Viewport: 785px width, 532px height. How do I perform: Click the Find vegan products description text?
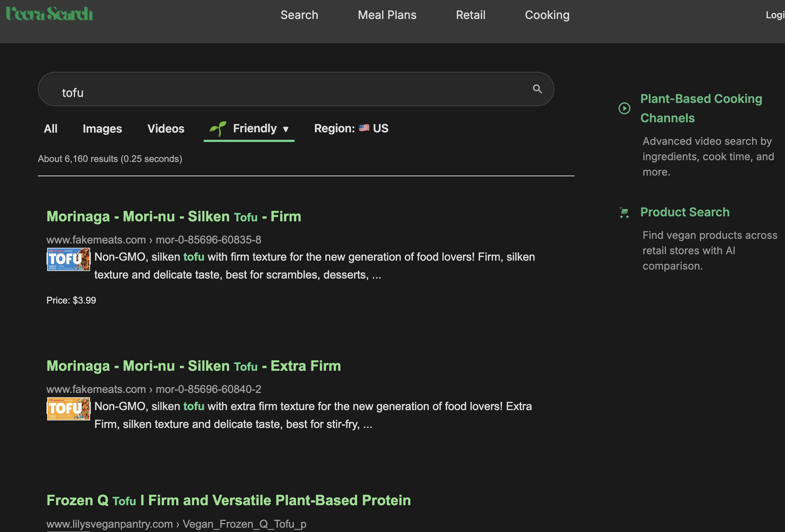pos(710,251)
